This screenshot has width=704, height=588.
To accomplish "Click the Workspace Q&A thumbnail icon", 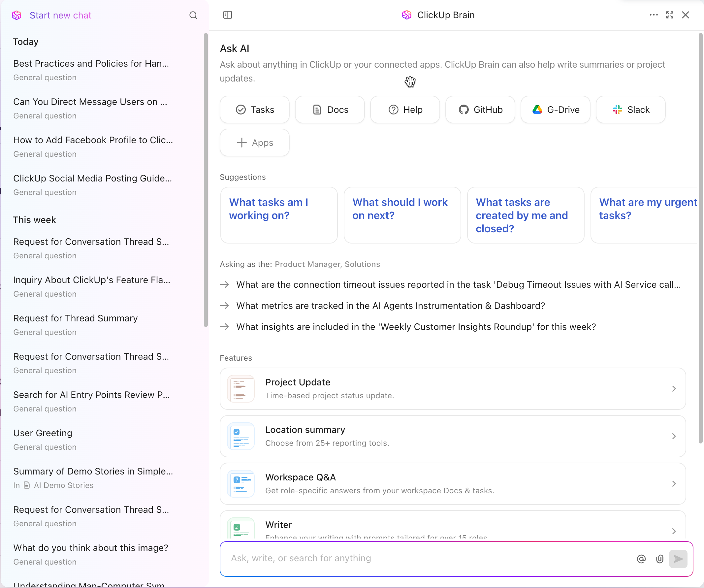I will 241,484.
